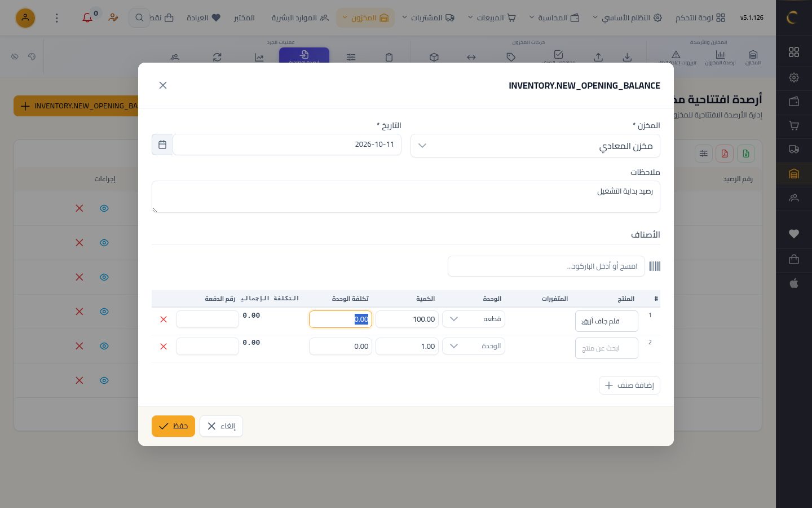
Task: Click the warehouse icon in the left sidebar
Action: 794,174
